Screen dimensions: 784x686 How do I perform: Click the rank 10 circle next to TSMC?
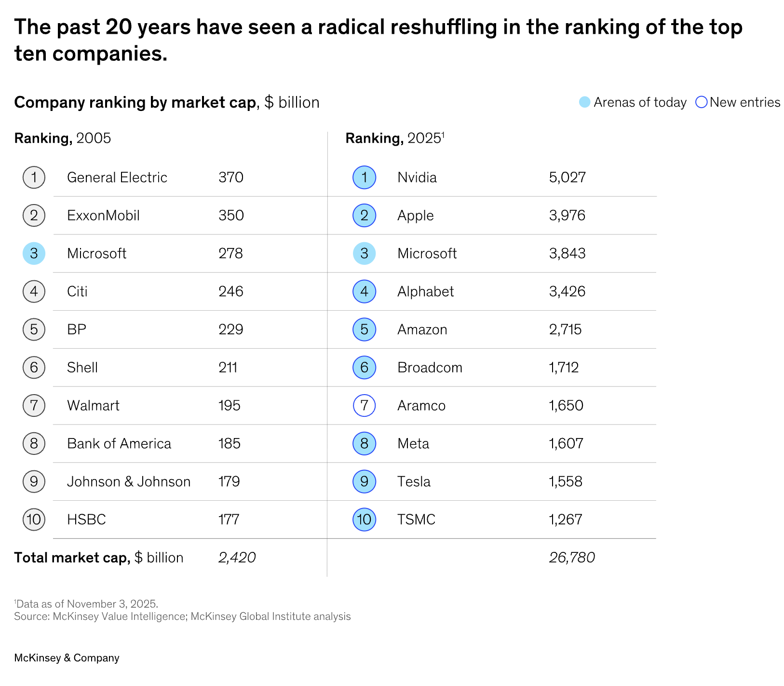point(364,520)
